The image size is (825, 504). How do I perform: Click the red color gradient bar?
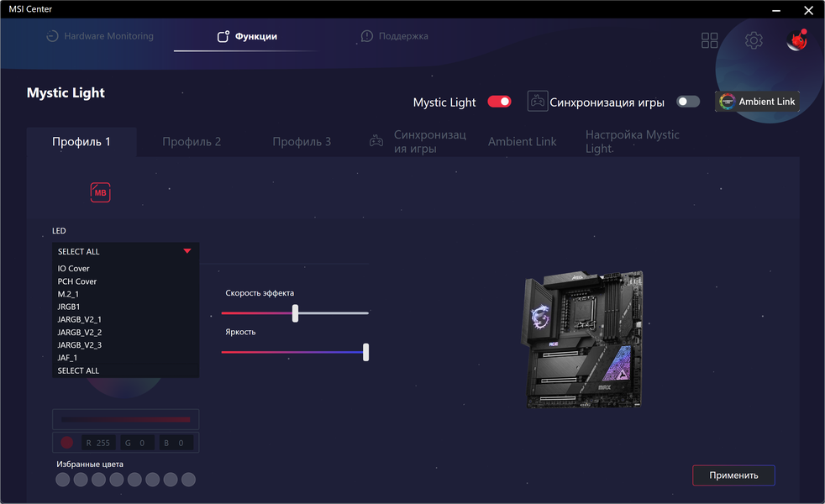pos(126,419)
